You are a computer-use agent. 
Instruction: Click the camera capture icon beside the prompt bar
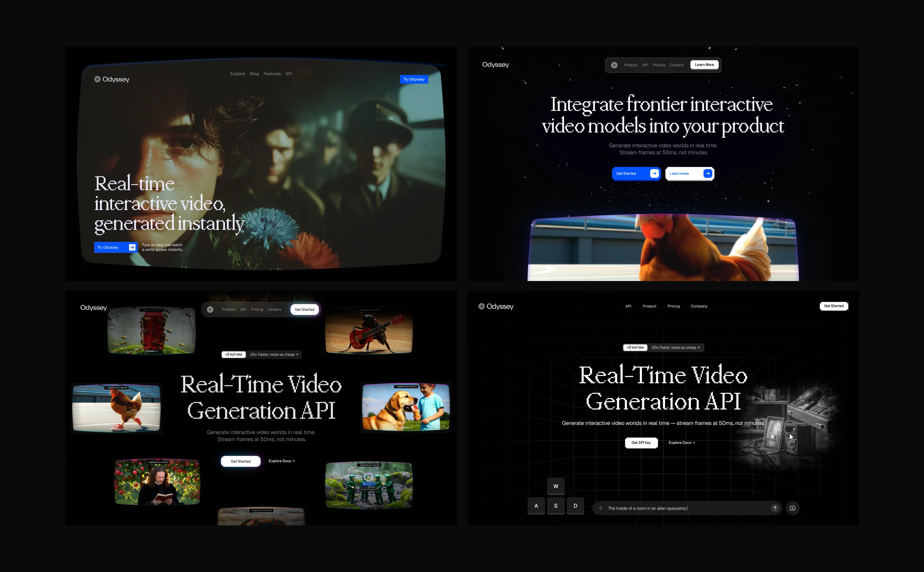tap(793, 508)
